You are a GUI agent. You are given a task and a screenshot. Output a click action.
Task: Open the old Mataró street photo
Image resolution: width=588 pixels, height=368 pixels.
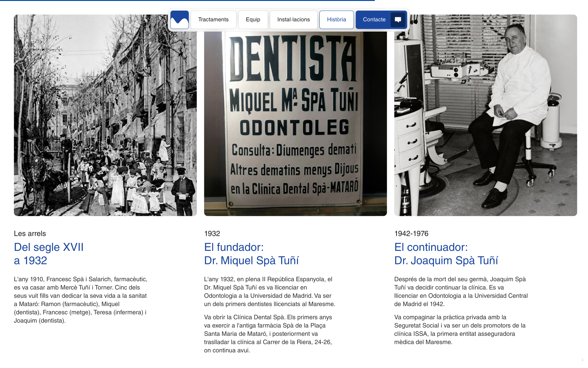click(105, 115)
